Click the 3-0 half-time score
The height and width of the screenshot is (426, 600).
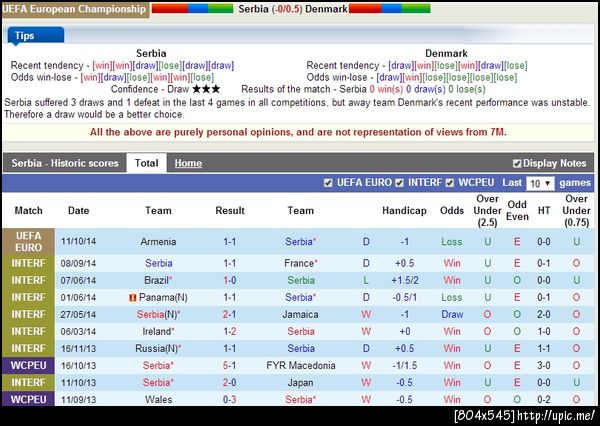click(x=544, y=366)
